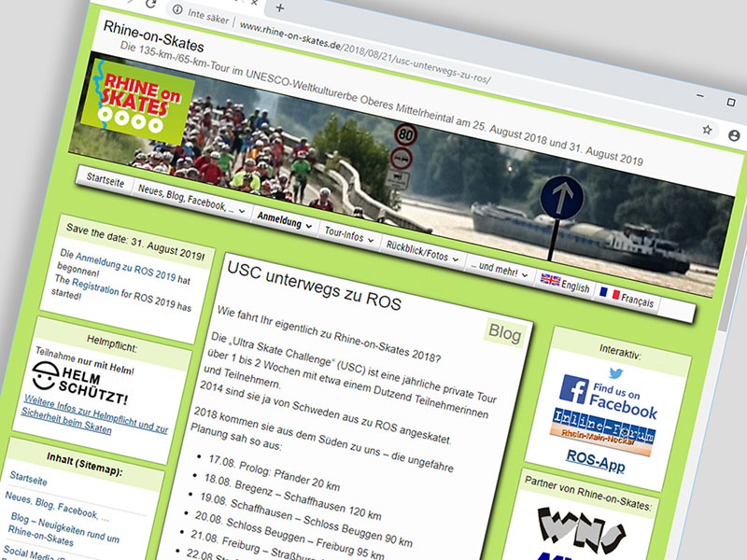Click the 'Interaktiv:' box heading

pos(620,352)
